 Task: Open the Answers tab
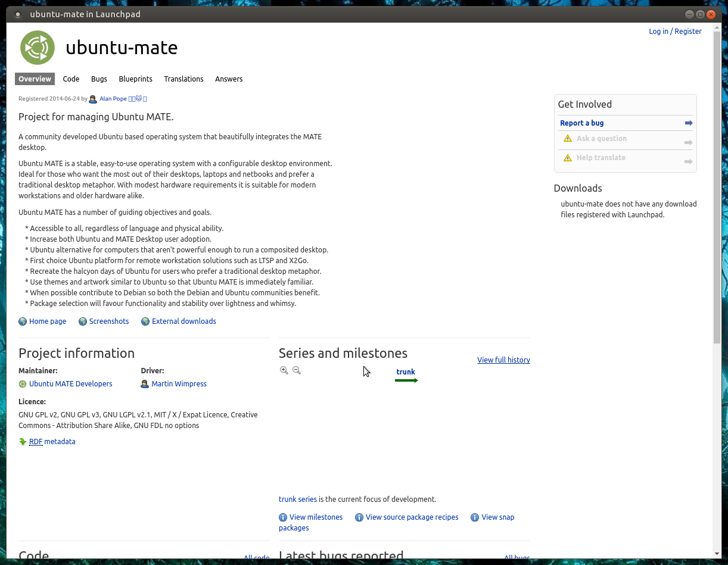(x=229, y=79)
